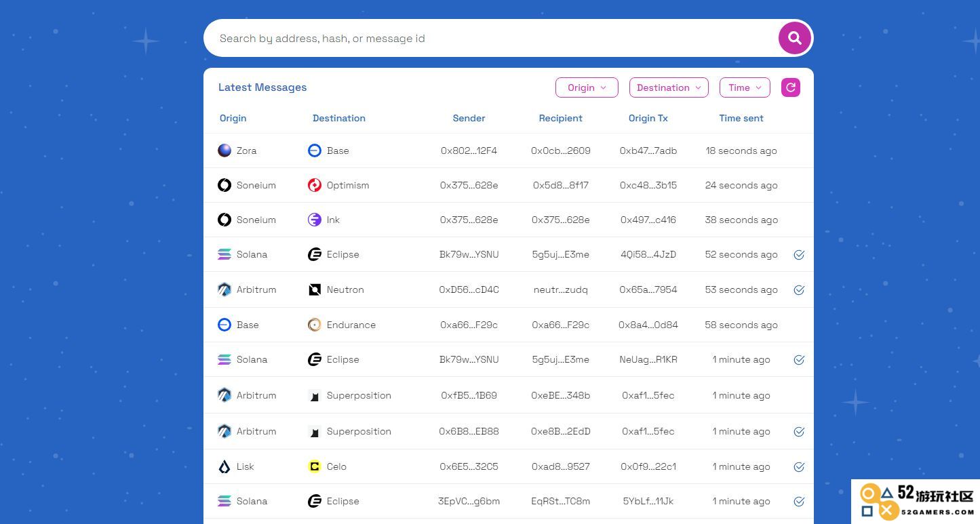The height and width of the screenshot is (524, 980).
Task: Click delivered checkmark in 52 seconds row
Action: 799,255
